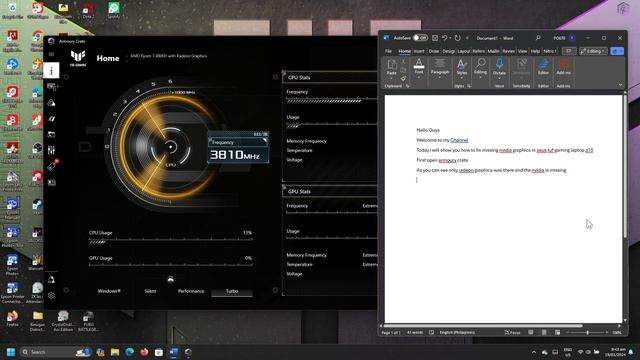Select the Silent operating mode
Viewport: 640px width, 360px height.
coord(150,291)
